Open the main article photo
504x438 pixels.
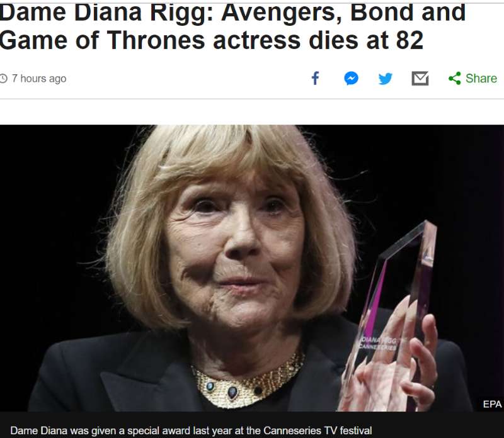click(252, 268)
